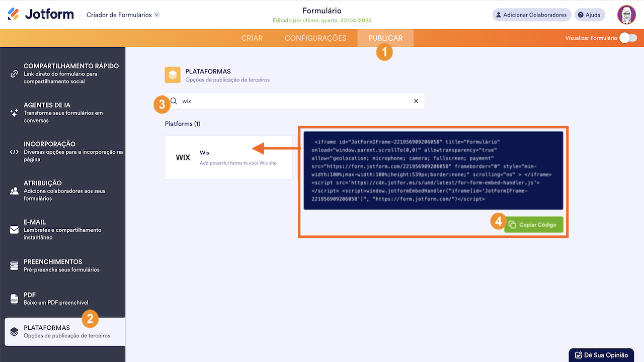The image size is (644, 362).
Task: Open Compartilhamento Rápido sidebar section
Action: pos(63,73)
